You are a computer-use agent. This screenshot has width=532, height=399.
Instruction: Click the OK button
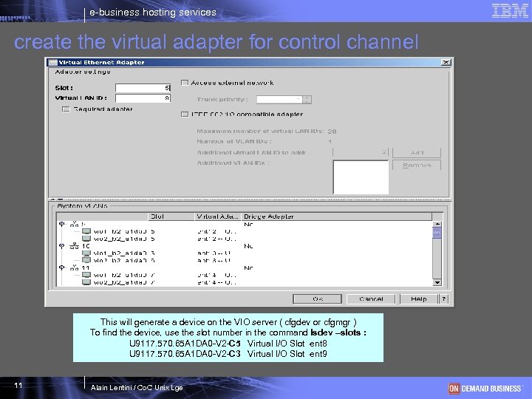[x=317, y=299]
